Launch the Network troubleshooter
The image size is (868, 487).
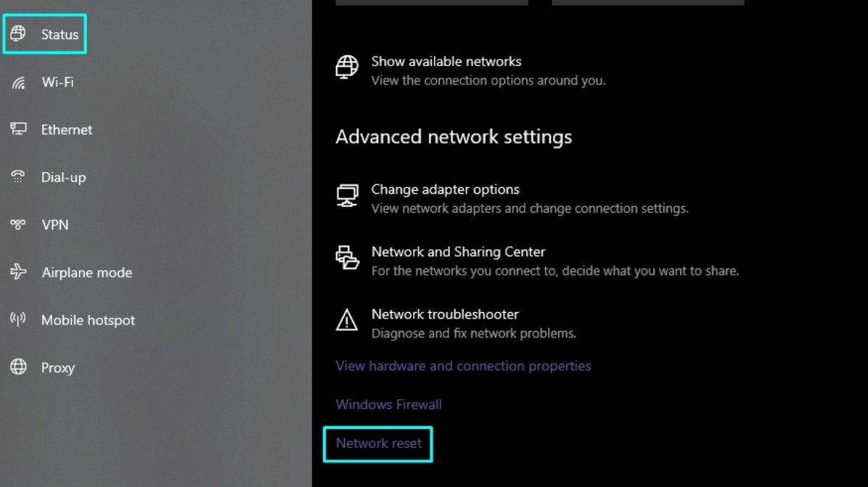pos(444,314)
